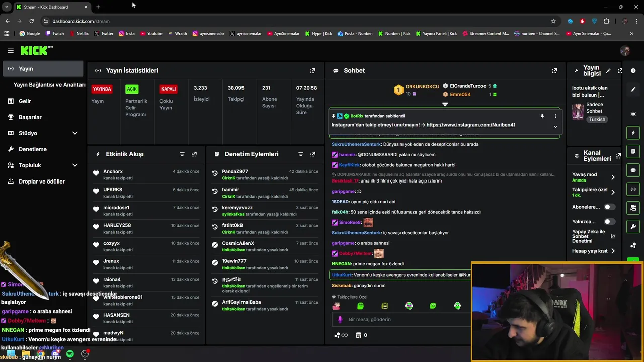Bookmark this page with the star icon
The height and width of the screenshot is (362, 644).
pos(553,21)
